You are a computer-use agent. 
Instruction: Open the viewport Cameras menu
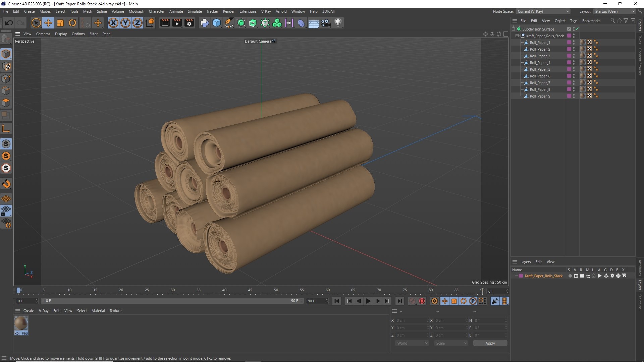(43, 34)
